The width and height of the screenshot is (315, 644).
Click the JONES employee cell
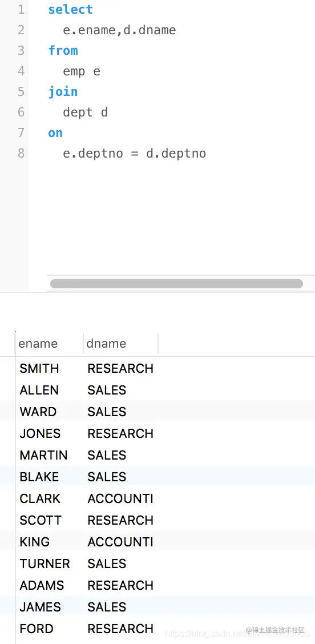tap(41, 433)
